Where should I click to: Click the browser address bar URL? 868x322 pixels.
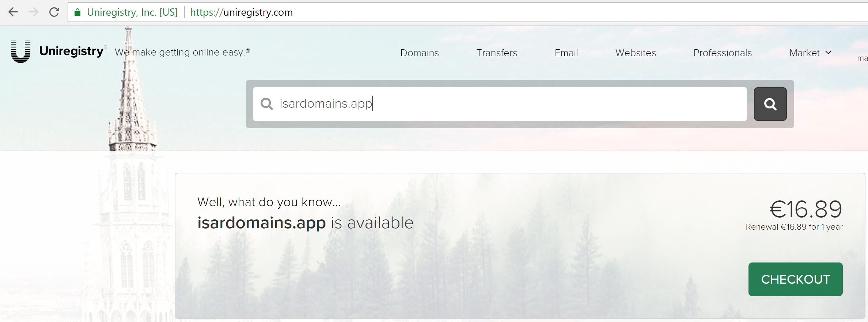241,12
